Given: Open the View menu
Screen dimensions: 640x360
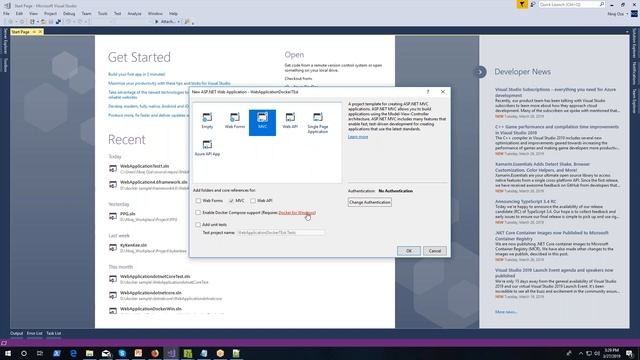Looking at the screenshot, I should (x=33, y=13).
